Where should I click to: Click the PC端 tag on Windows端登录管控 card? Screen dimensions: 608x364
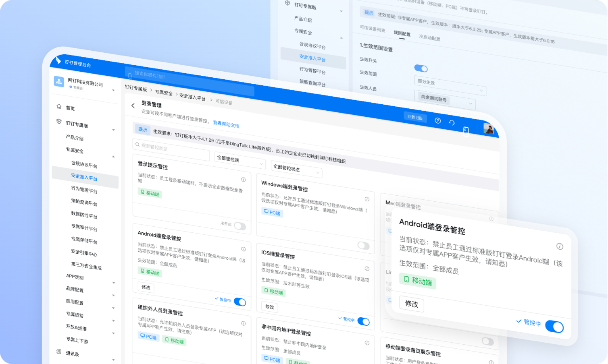click(x=272, y=212)
